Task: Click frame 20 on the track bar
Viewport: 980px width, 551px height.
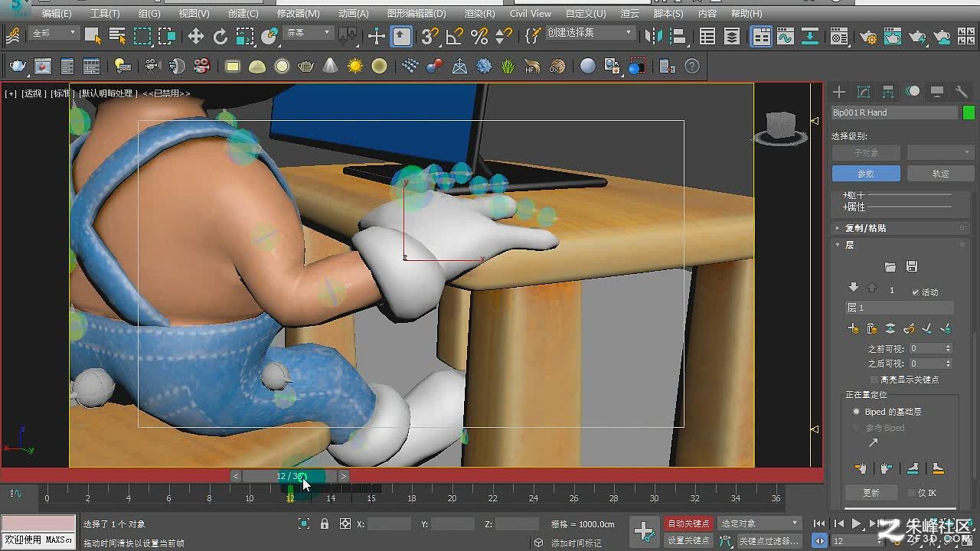Action: [452, 498]
